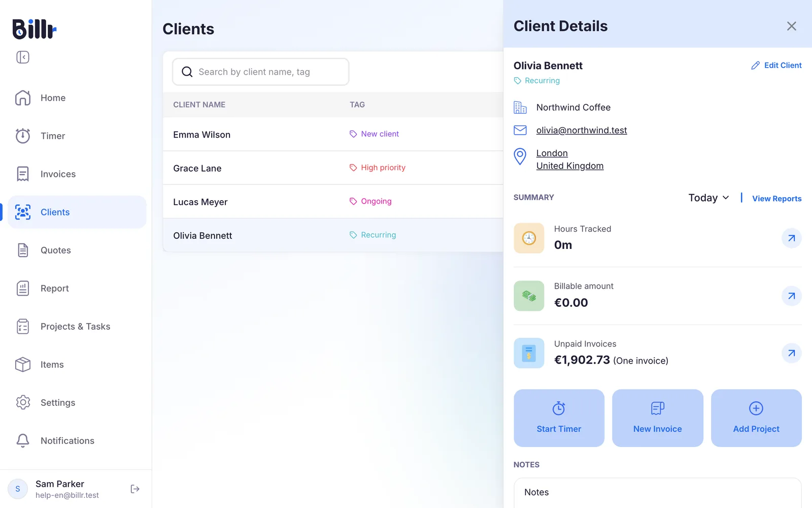Viewport: 812px width, 508px height.
Task: Select Clients in the sidebar
Action: (77, 212)
